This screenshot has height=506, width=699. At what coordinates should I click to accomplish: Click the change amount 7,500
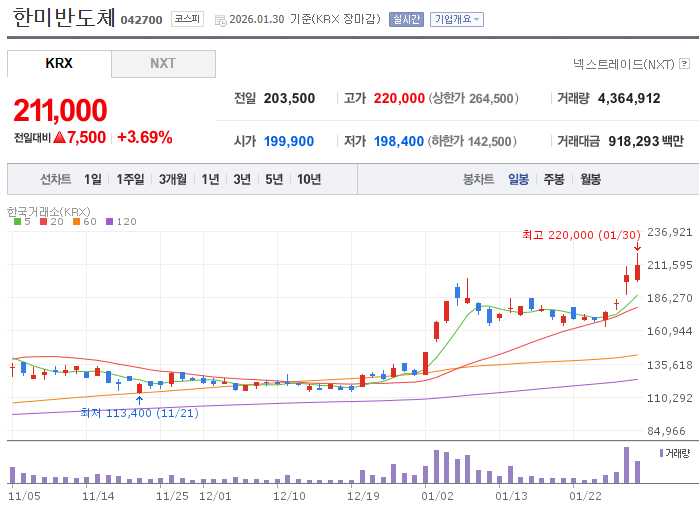tap(86, 137)
